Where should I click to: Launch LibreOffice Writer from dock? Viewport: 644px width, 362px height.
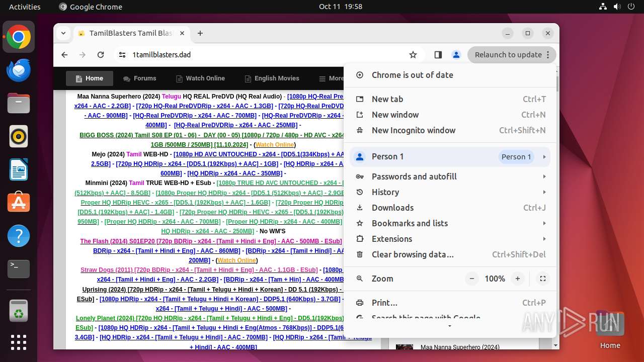(x=19, y=169)
